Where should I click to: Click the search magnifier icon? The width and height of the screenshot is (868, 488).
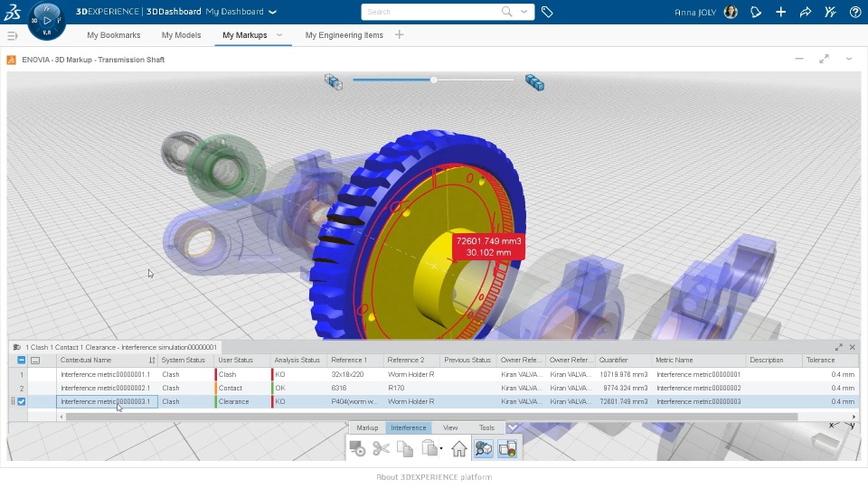coord(506,12)
